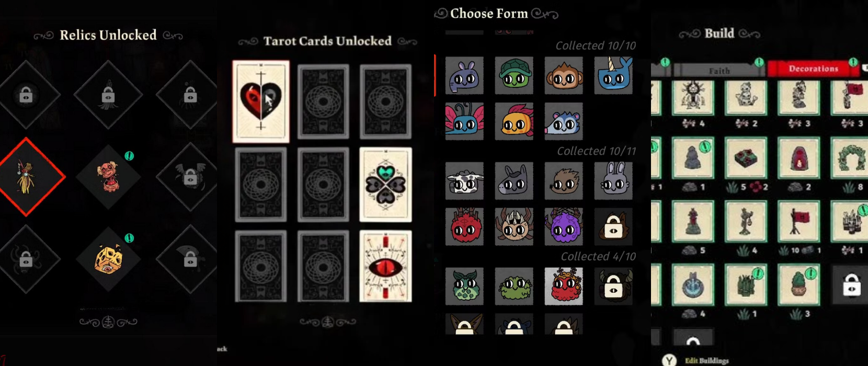Switch to the Faith tab
Image resolution: width=868 pixels, height=366 pixels.
point(719,70)
